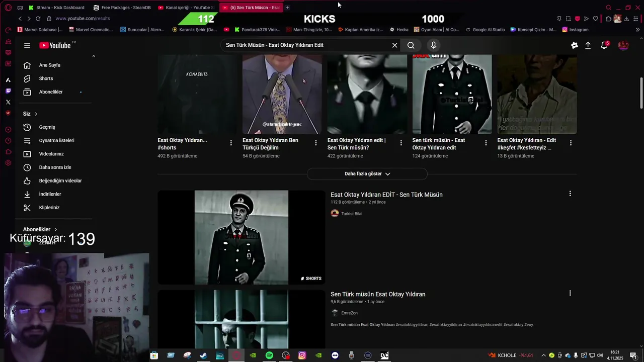Open Videolarınız in sidebar
644x362 pixels.
point(54,154)
